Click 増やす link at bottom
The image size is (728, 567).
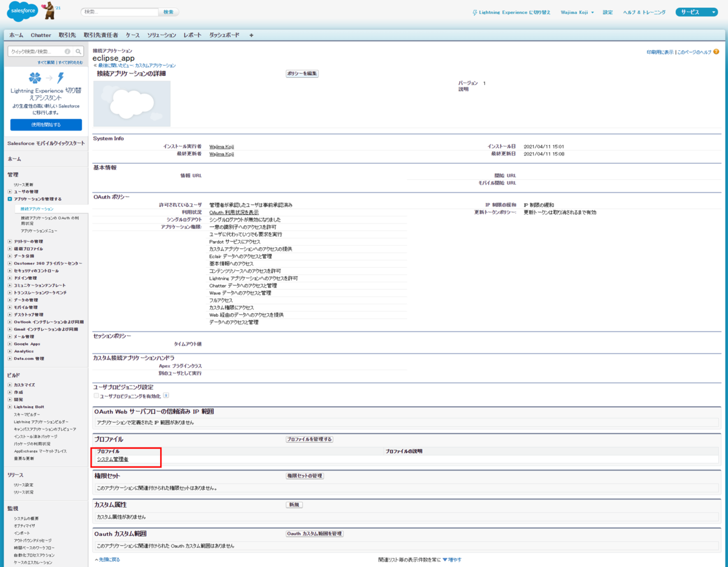click(x=455, y=559)
